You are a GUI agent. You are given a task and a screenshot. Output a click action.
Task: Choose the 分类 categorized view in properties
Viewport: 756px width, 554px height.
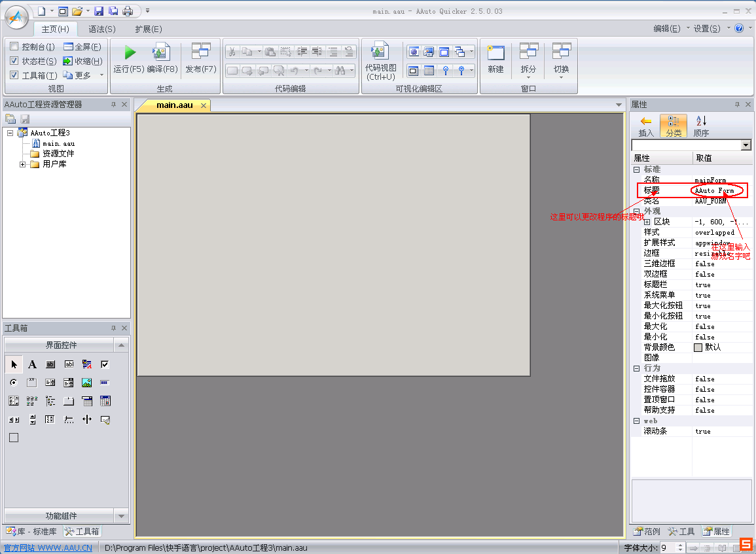674,126
